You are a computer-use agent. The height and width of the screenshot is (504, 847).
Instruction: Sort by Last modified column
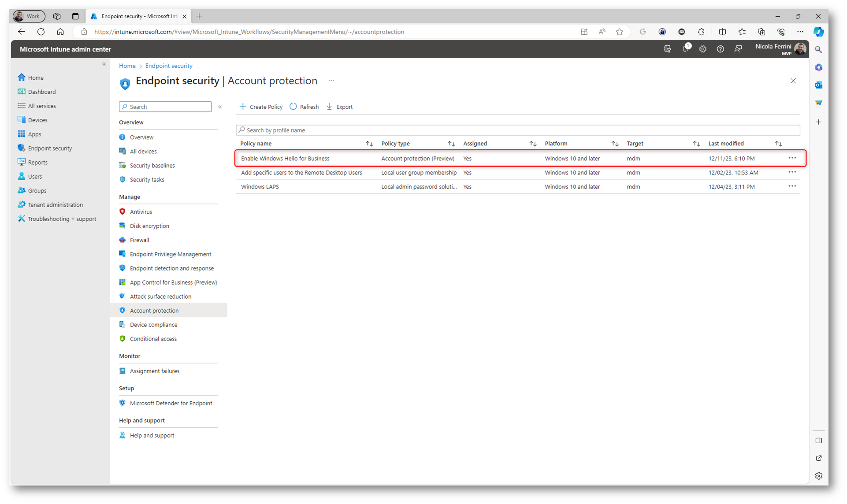pos(778,144)
